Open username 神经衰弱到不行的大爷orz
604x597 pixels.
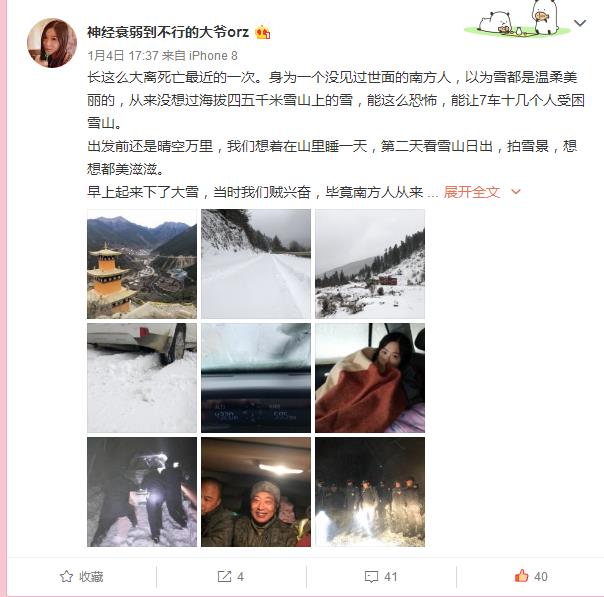coord(168,32)
